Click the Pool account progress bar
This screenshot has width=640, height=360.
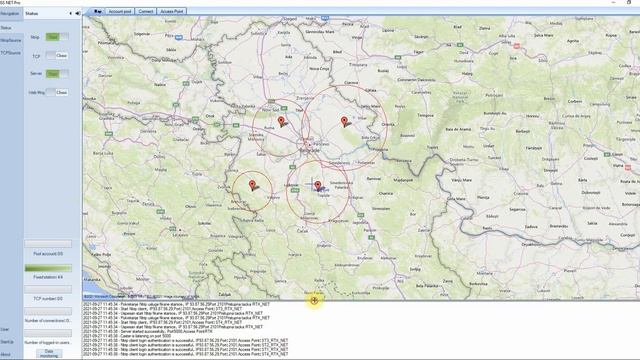(48, 244)
